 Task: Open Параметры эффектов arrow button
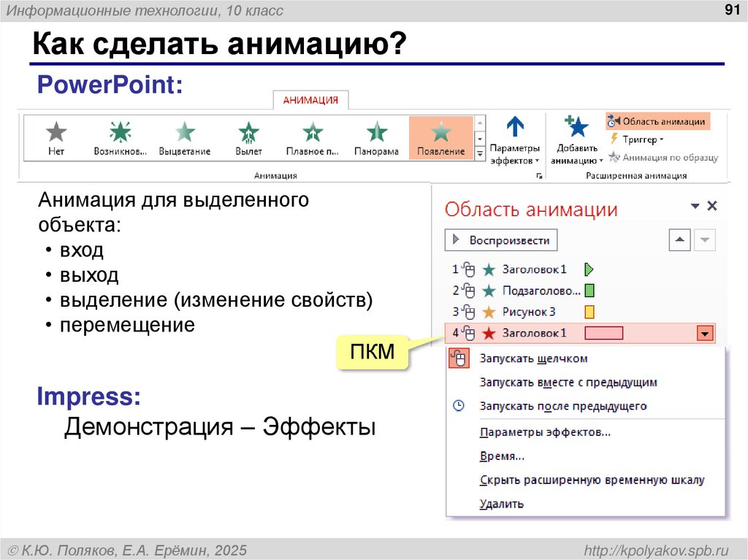[x=515, y=139]
